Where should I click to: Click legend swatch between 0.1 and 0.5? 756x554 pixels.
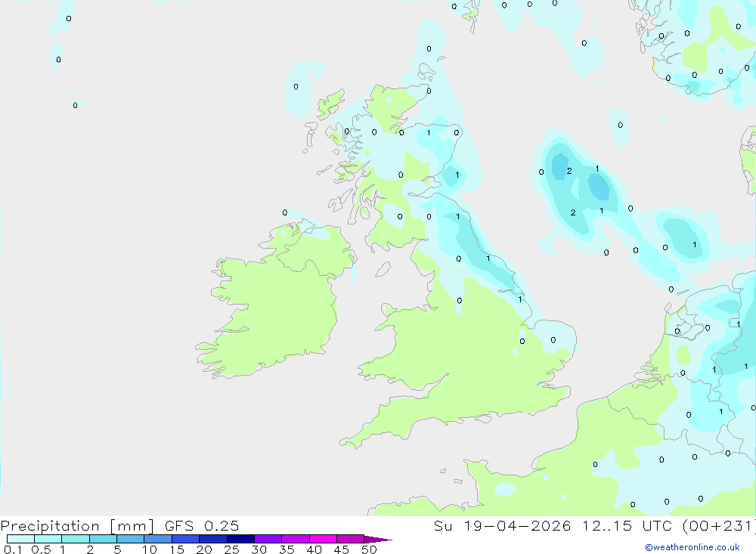[x=20, y=539]
